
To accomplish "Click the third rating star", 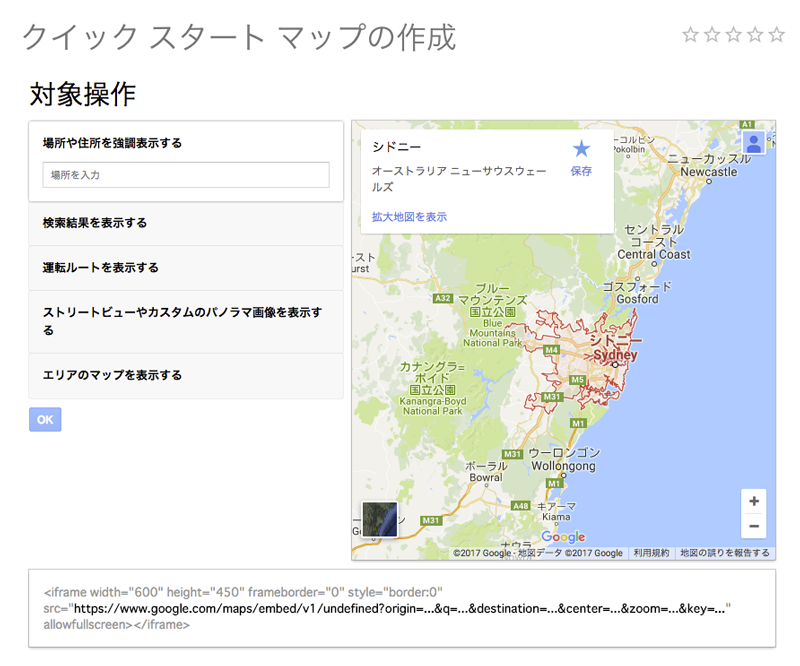I will pyautogui.click(x=733, y=35).
